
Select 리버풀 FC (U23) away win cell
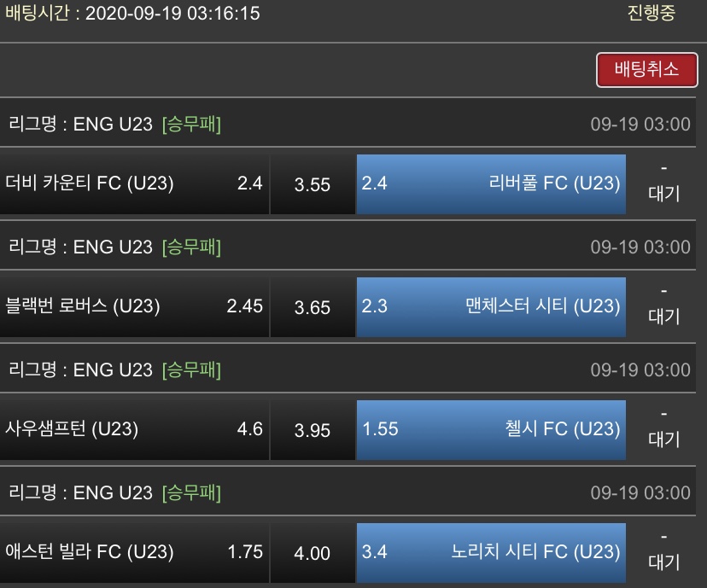pos(491,183)
